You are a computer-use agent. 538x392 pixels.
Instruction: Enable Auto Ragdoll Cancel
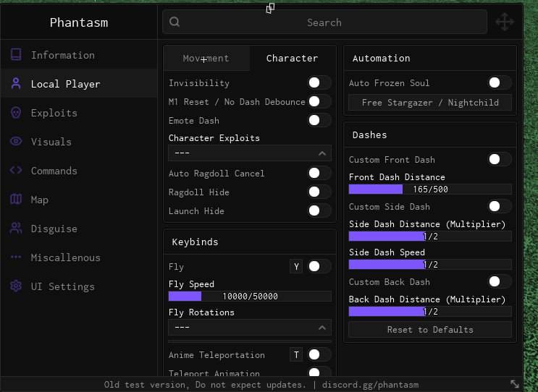(x=319, y=173)
